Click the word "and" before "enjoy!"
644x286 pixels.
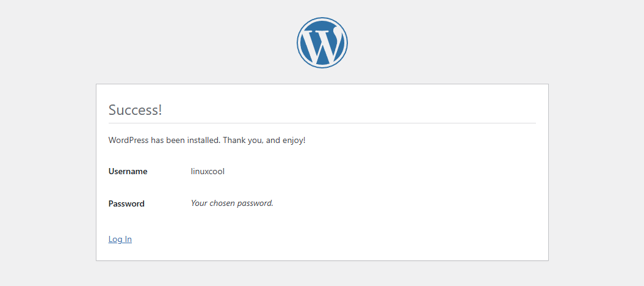point(273,141)
